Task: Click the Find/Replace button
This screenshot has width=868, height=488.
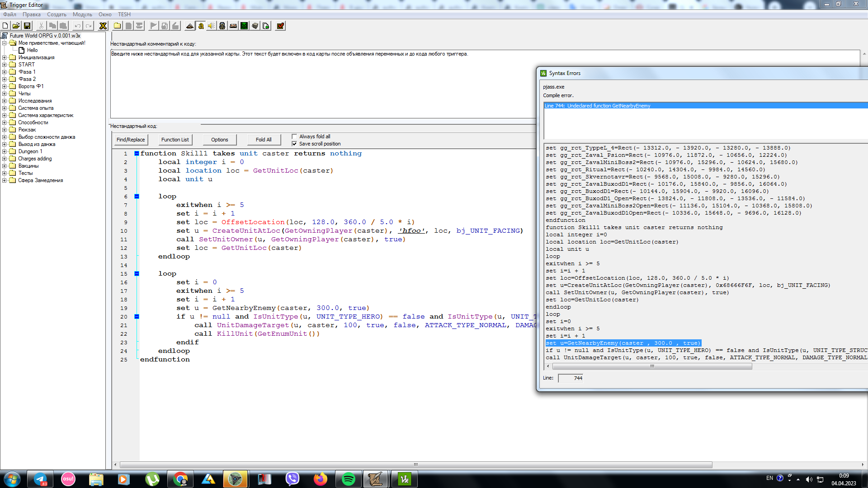Action: coord(131,140)
